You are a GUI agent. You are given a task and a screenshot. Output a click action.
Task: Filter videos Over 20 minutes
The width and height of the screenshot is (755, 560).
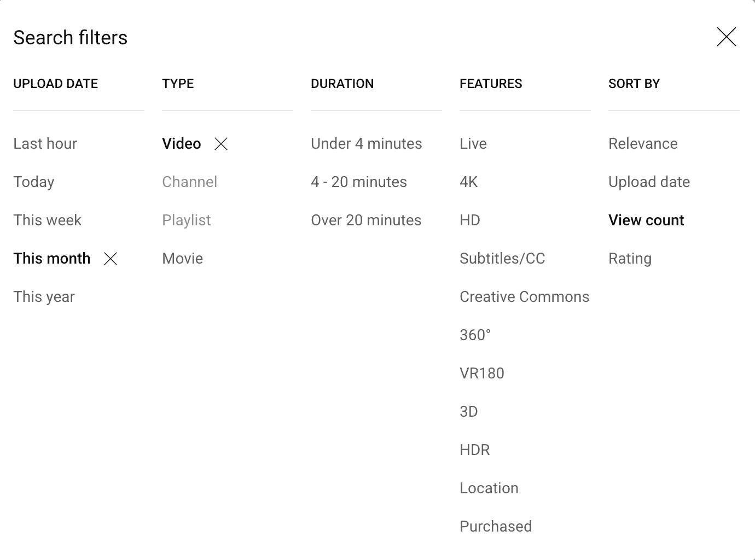tap(366, 220)
